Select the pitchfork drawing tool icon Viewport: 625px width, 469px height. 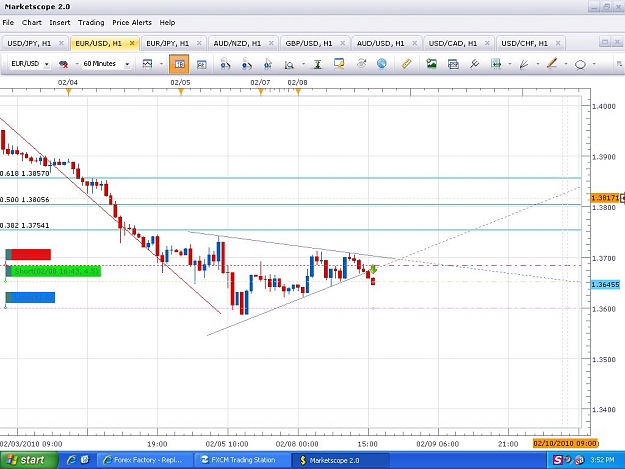474,64
